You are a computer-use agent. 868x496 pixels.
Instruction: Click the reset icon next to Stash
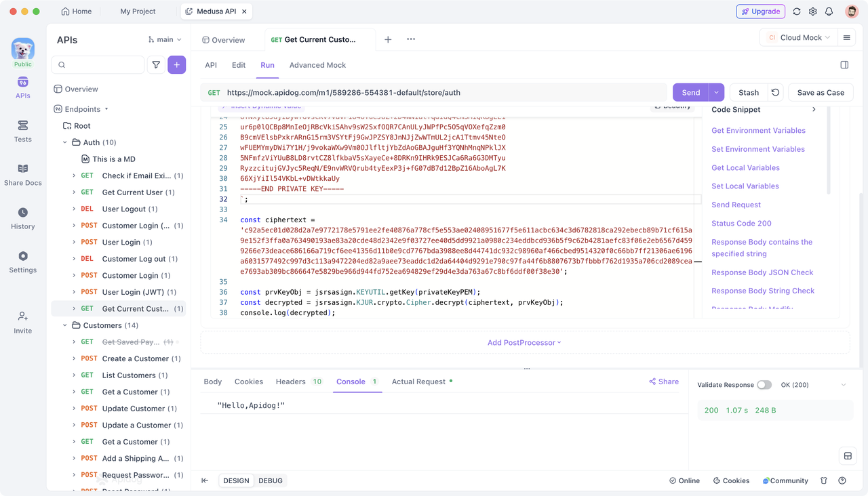[776, 92]
